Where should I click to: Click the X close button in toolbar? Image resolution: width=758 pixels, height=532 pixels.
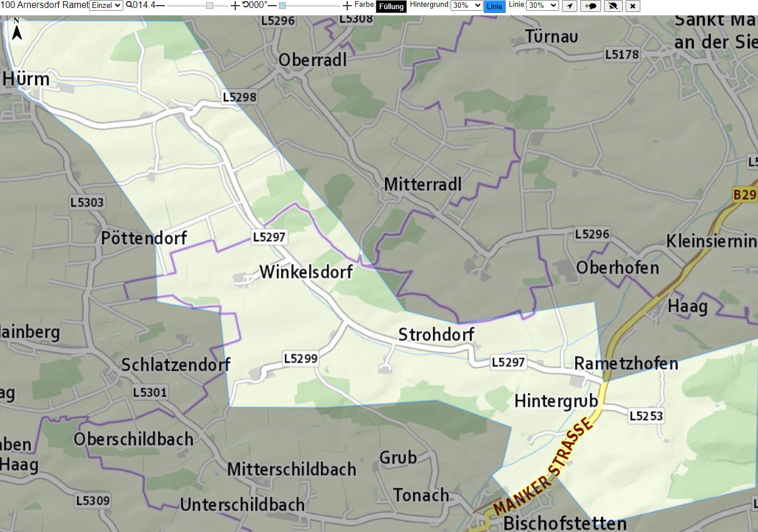pos(632,6)
